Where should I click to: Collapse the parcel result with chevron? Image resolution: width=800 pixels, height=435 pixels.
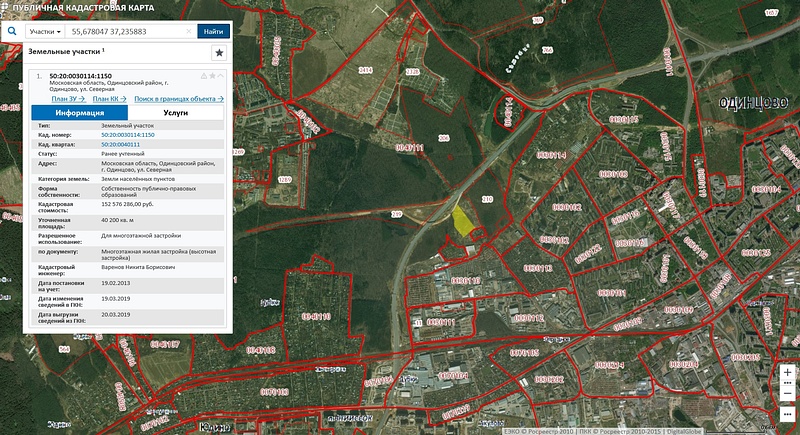point(222,76)
